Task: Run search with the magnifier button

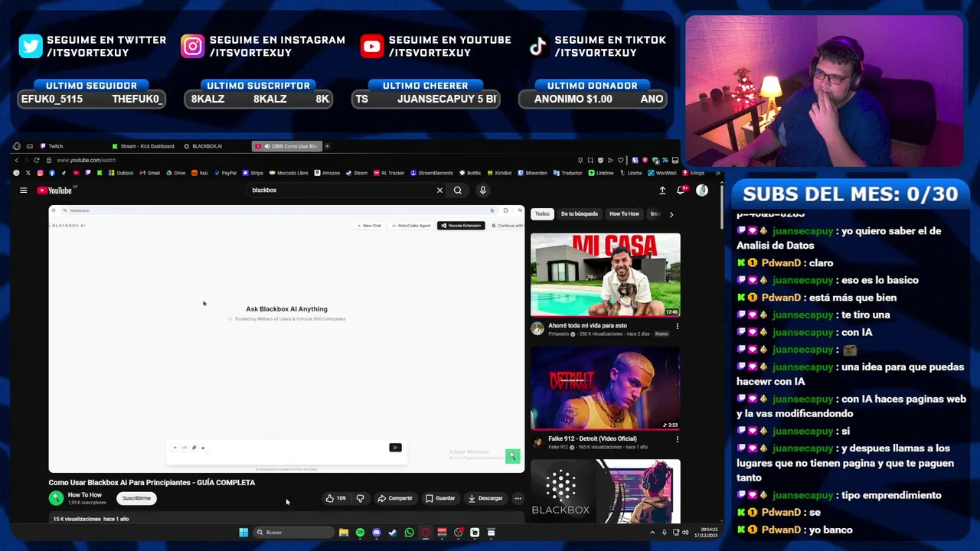Action: click(x=458, y=191)
